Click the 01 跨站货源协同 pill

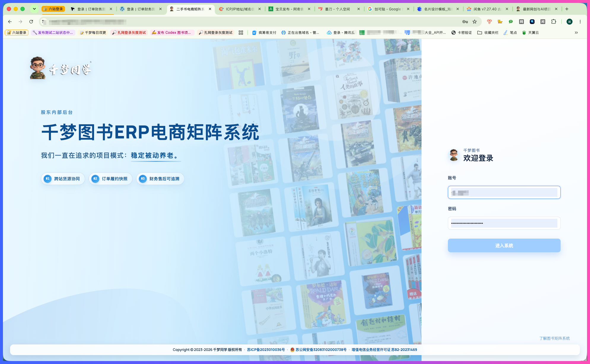click(x=63, y=179)
